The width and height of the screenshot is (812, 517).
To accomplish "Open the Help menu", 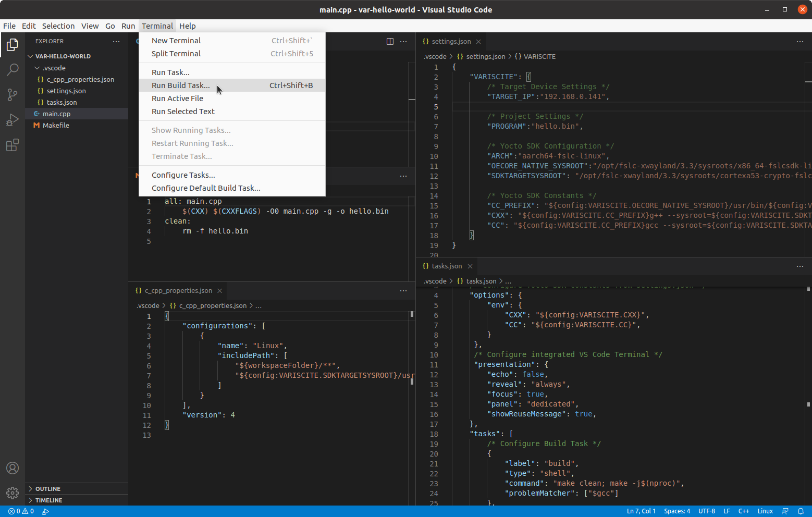I will click(x=188, y=26).
